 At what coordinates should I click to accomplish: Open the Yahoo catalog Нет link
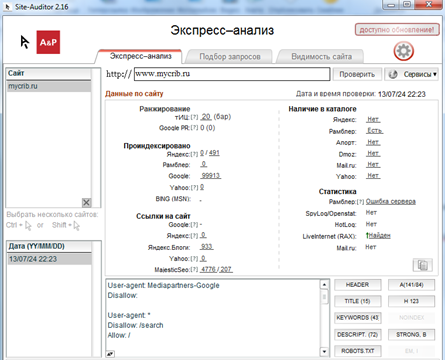tap(373, 176)
